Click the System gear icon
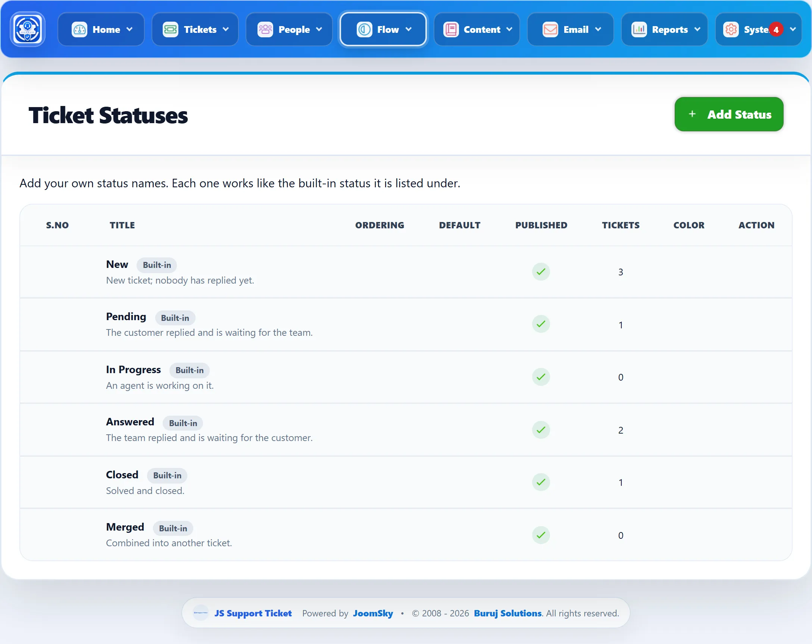 click(x=731, y=29)
